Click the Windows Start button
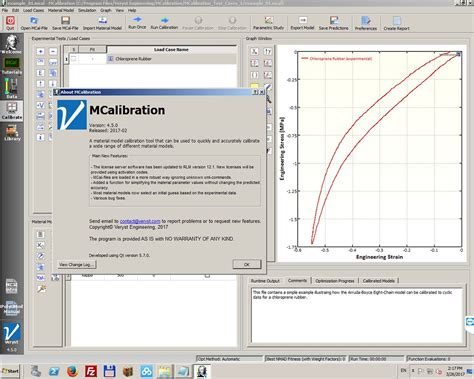The height and width of the screenshot is (379, 474). point(10,371)
